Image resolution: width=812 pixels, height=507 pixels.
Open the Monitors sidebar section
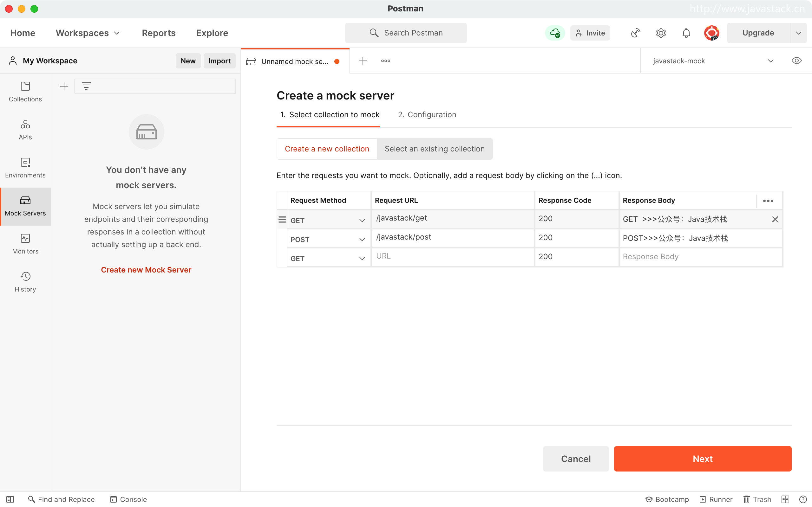pos(25,244)
